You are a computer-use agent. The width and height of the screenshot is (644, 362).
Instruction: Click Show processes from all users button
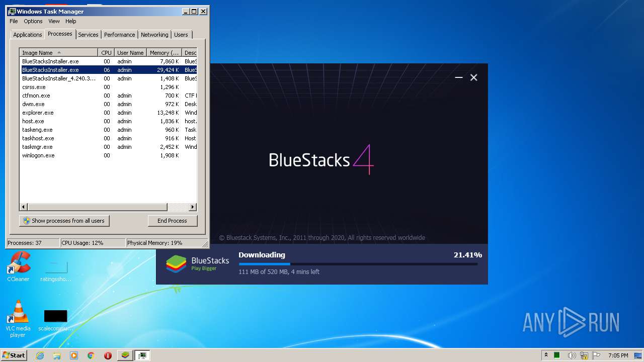[x=64, y=221]
